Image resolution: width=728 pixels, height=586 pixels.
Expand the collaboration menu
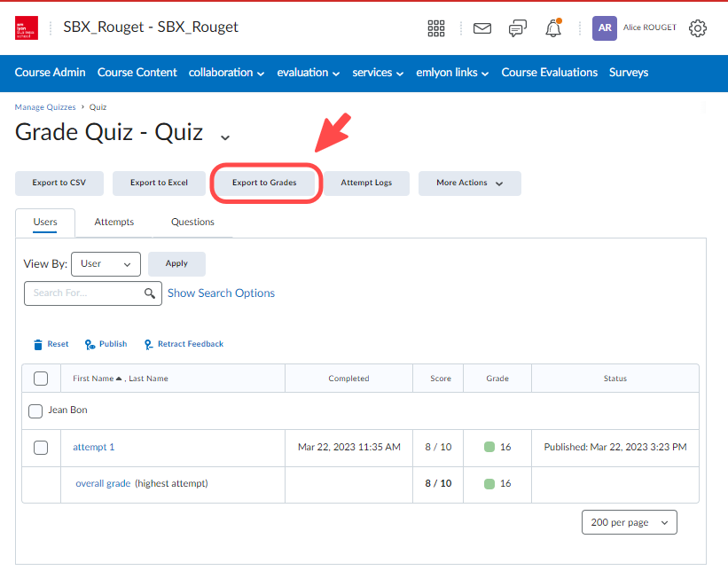[227, 73]
